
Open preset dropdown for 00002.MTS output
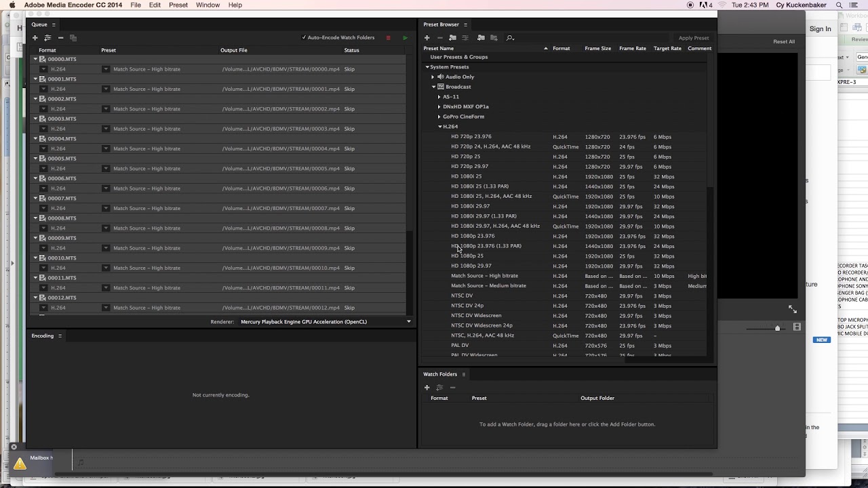(x=106, y=108)
